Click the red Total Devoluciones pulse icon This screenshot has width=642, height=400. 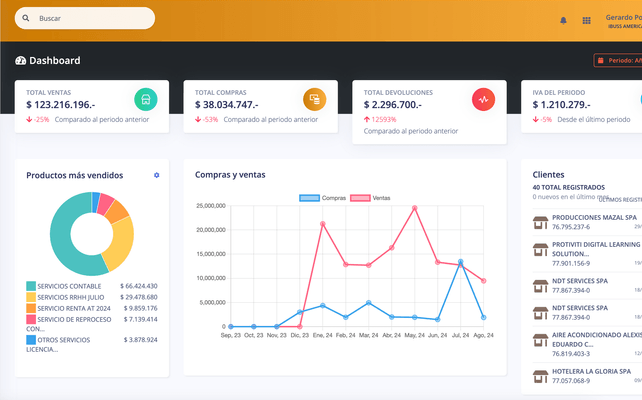[x=483, y=99]
